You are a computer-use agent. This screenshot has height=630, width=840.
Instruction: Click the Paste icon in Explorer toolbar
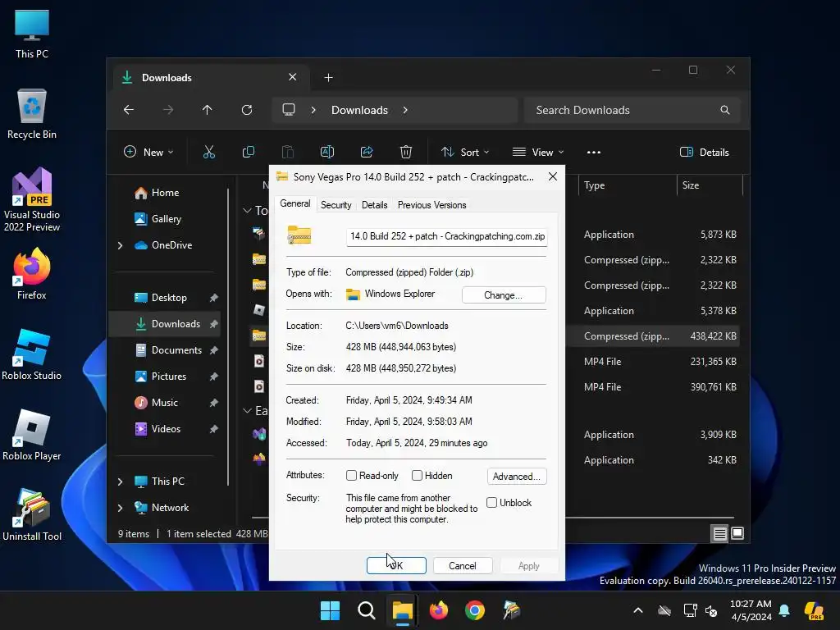pos(288,152)
